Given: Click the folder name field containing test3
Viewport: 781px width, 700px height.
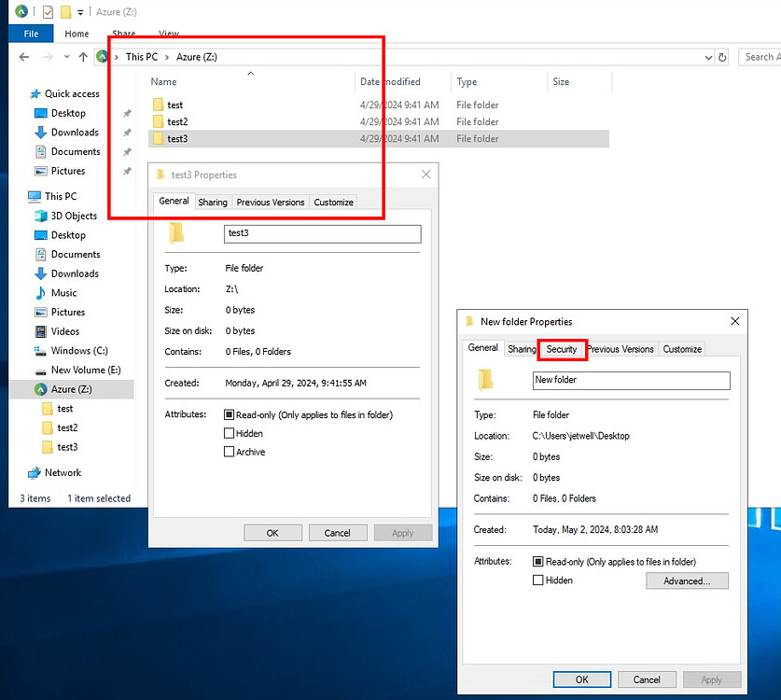Looking at the screenshot, I should [322, 234].
